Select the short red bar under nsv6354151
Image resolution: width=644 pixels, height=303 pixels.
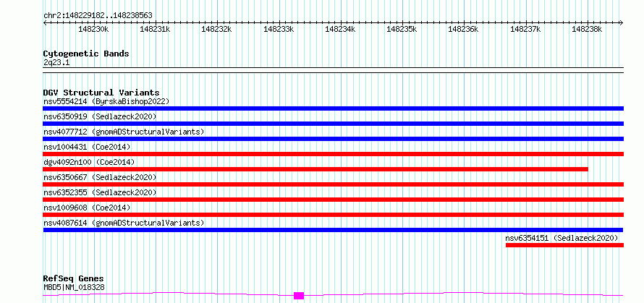coord(564,245)
